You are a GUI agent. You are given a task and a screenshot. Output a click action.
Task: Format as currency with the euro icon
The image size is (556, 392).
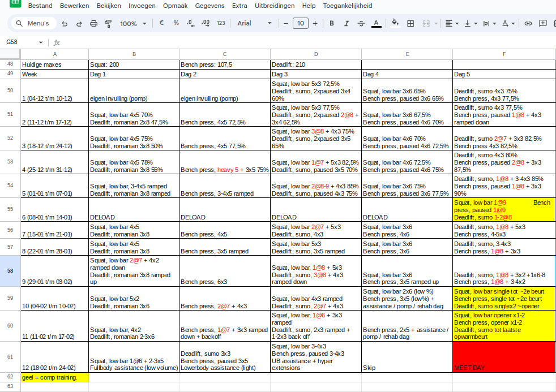(162, 23)
